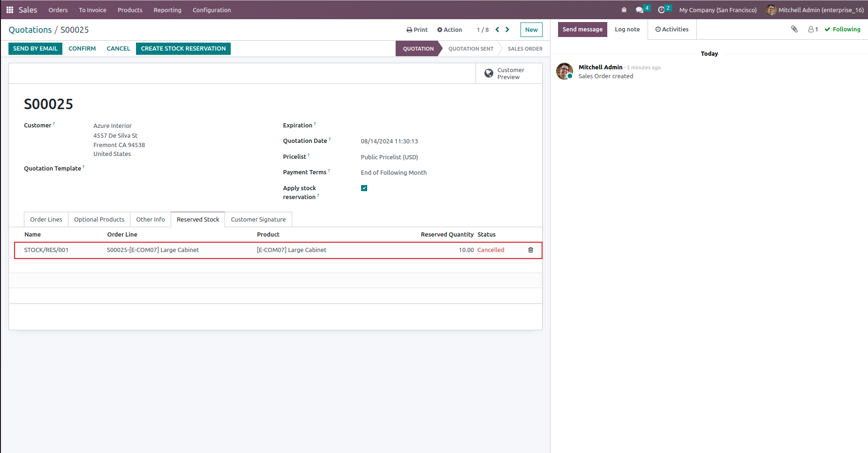Click the S00025-[E-COM07] Large Cabinet order line cell
The height and width of the screenshot is (453, 868).
[153, 250]
